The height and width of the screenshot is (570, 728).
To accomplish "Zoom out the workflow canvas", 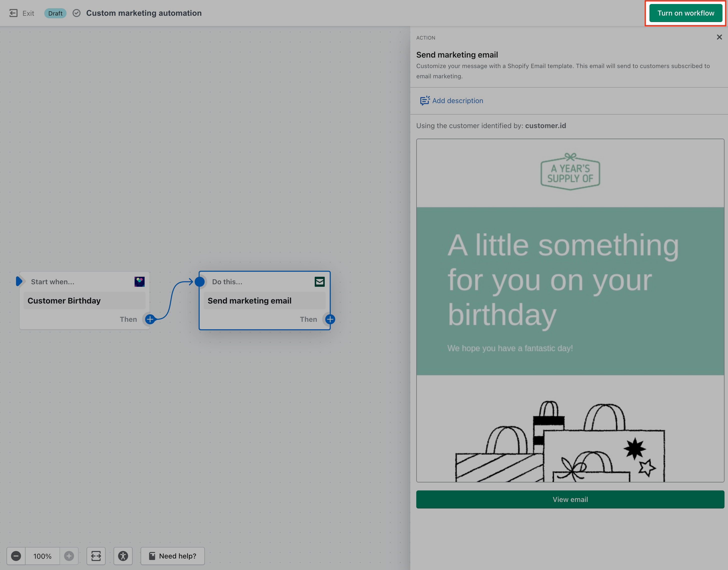I will coord(16,556).
